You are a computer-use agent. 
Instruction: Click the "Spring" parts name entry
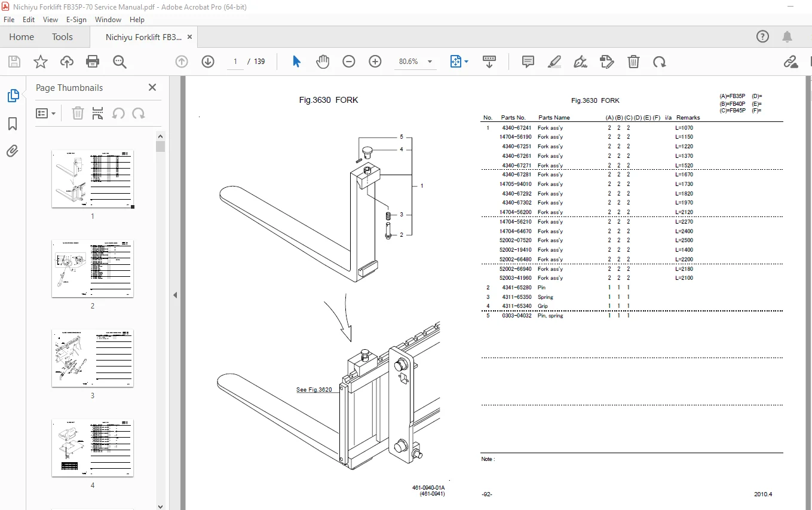pos(546,297)
